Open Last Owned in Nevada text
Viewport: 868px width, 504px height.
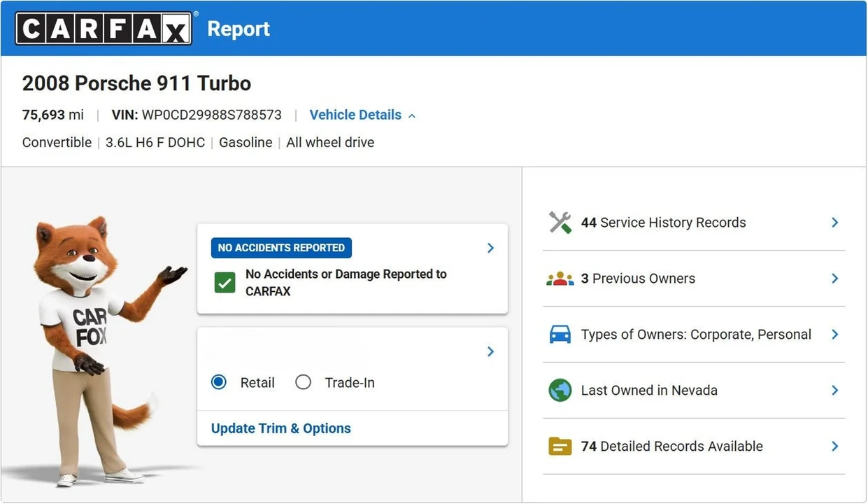coord(649,391)
